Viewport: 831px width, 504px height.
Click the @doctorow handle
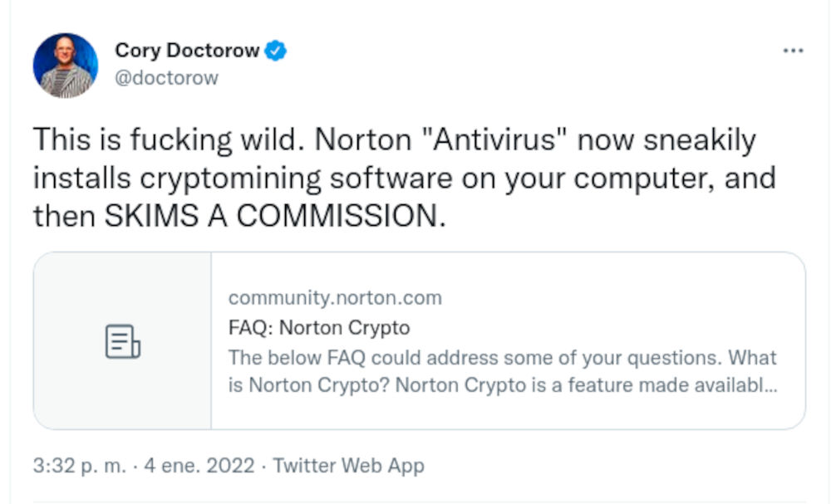[166, 78]
